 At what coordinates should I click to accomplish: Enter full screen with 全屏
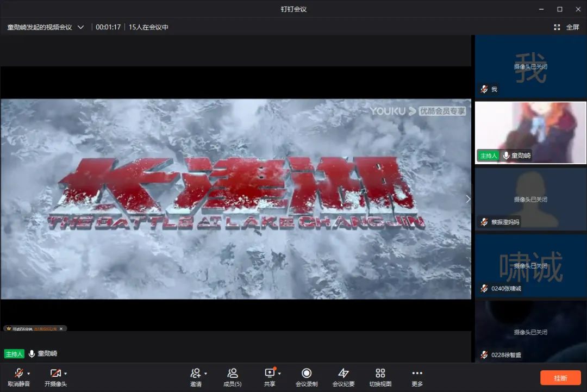pyautogui.click(x=567, y=27)
